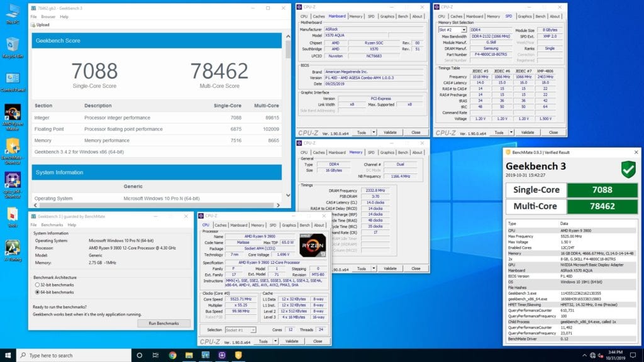
Task: Click the Close button in CPU-Z SPD window
Action: tap(553, 133)
